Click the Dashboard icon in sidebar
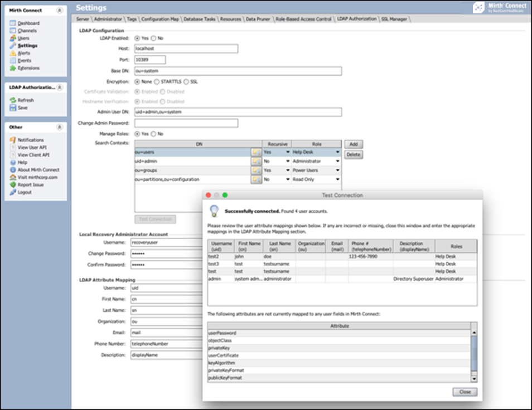The image size is (532, 410). (13, 23)
